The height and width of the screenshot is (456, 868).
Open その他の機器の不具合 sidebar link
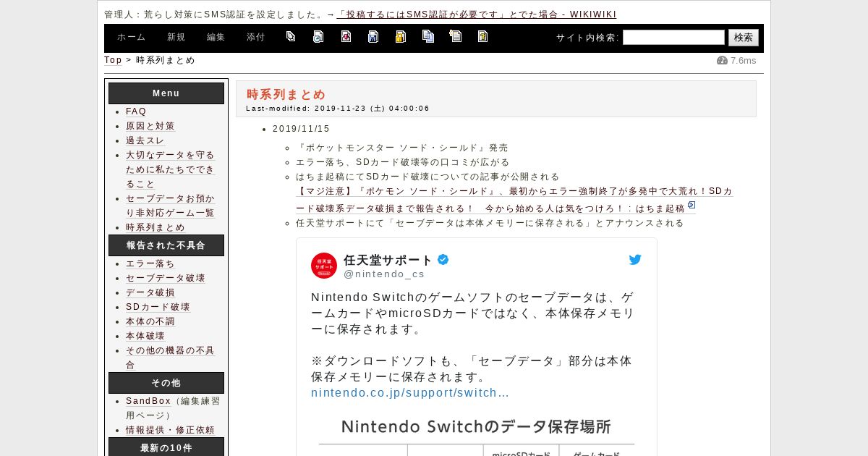point(171,358)
